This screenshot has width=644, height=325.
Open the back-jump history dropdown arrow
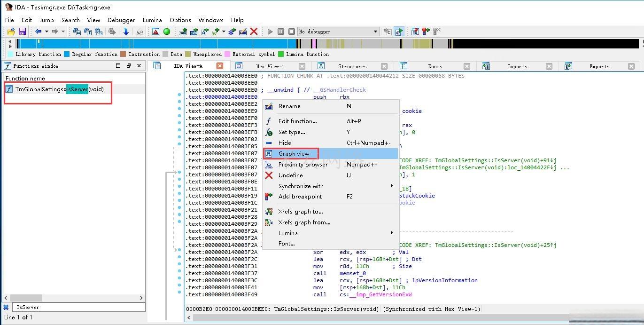(46, 32)
